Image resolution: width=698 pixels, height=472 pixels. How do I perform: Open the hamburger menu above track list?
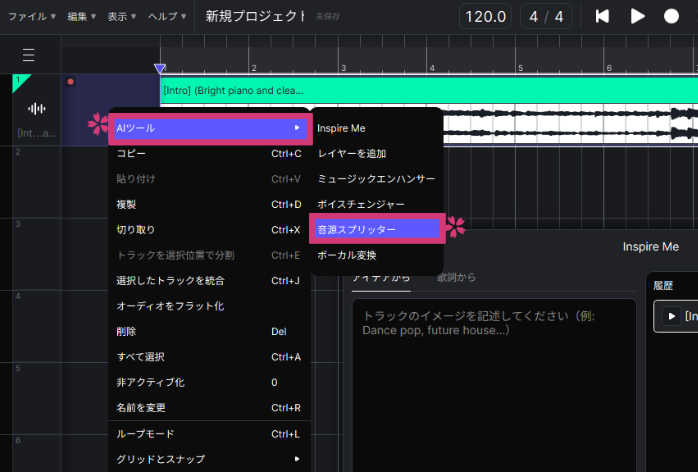point(28,55)
